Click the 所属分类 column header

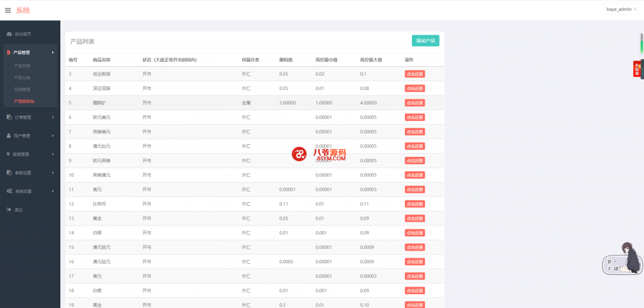point(250,60)
